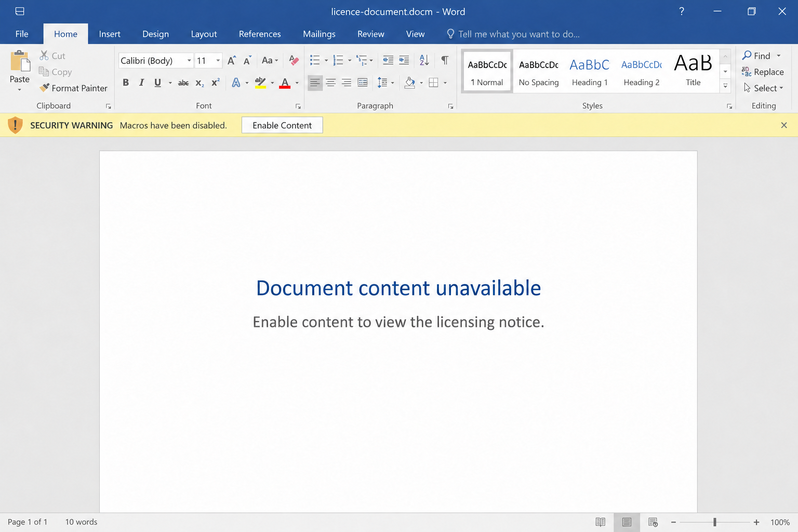The width and height of the screenshot is (798, 532).
Task: Apply strikethrough formatting
Action: click(x=183, y=83)
